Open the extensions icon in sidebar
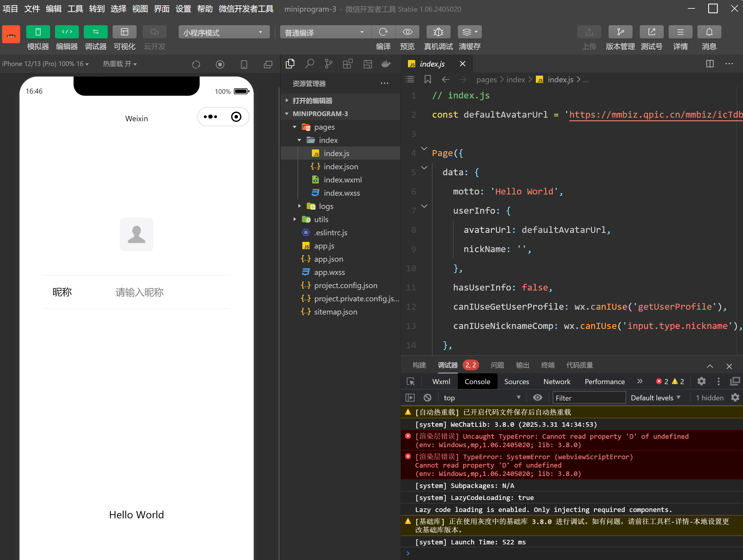The image size is (743, 560). tap(348, 64)
